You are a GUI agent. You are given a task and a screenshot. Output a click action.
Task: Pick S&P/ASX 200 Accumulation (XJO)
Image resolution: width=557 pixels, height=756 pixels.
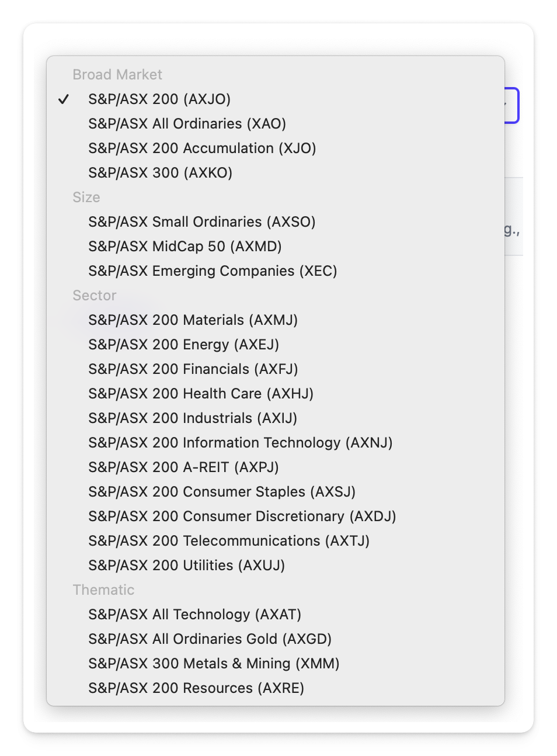[x=202, y=148]
